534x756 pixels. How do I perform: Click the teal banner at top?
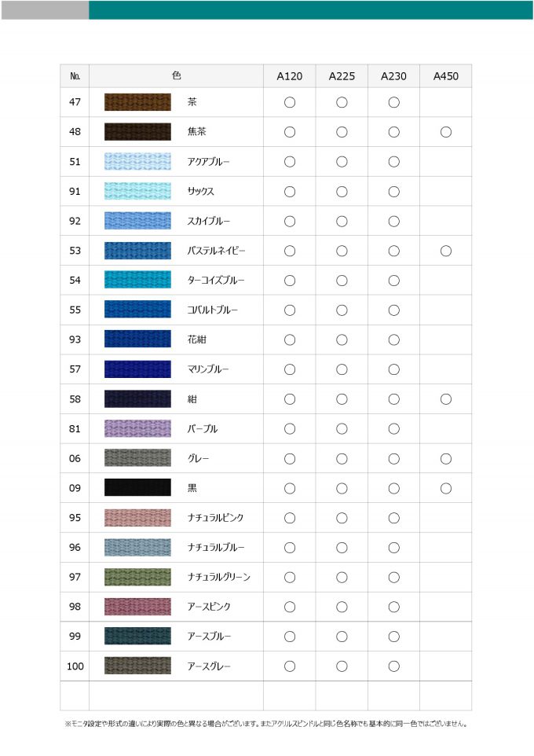(311, 10)
